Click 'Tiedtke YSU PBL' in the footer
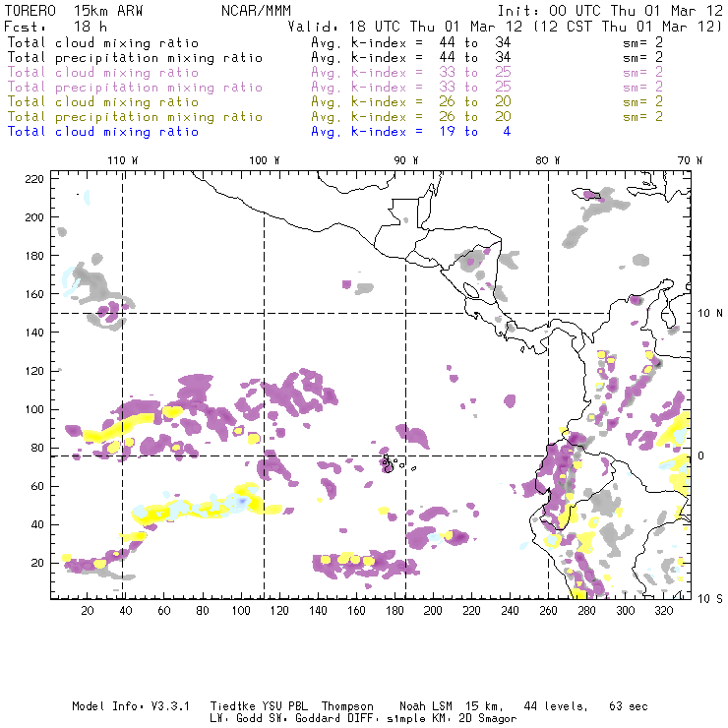 (x=259, y=706)
